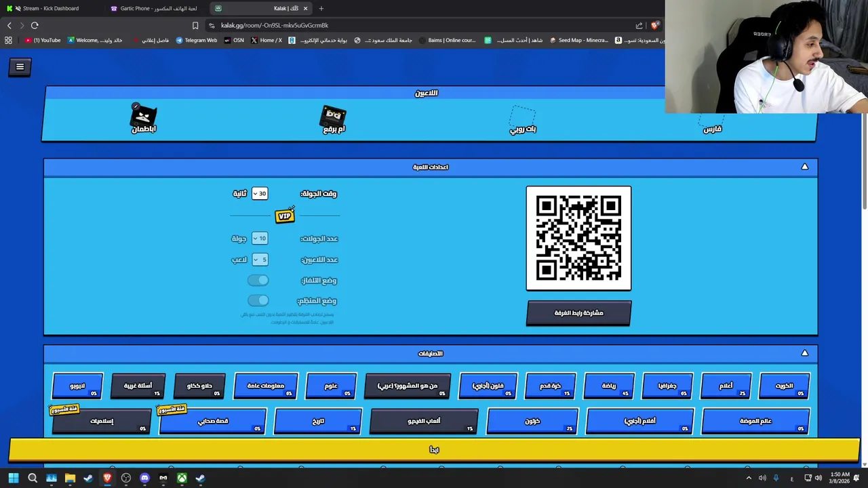
Task: Click مشاركة رابط الغرفة share button
Action: tap(578, 313)
